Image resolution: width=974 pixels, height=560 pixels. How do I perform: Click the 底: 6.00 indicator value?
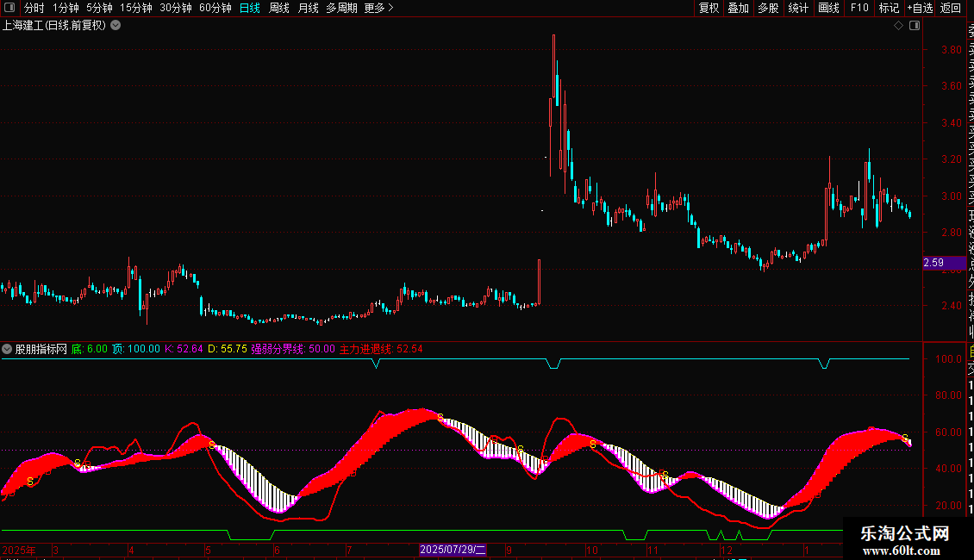pos(90,349)
